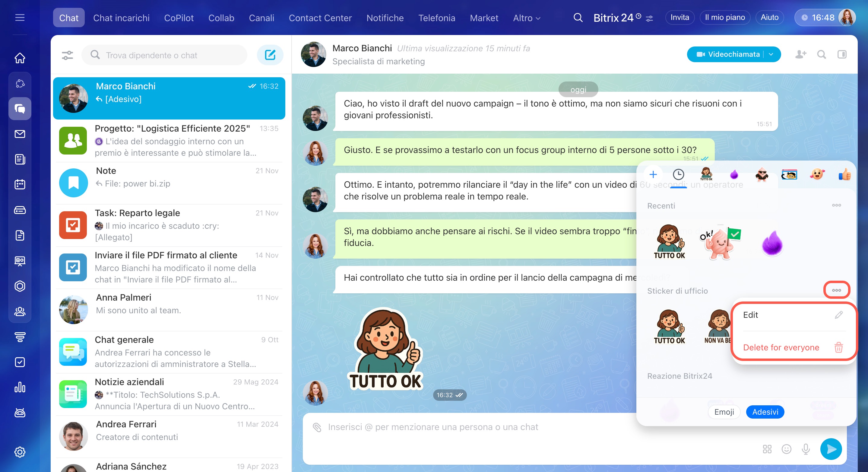Open Il mio piano link
The height and width of the screenshot is (472, 868).
point(724,18)
